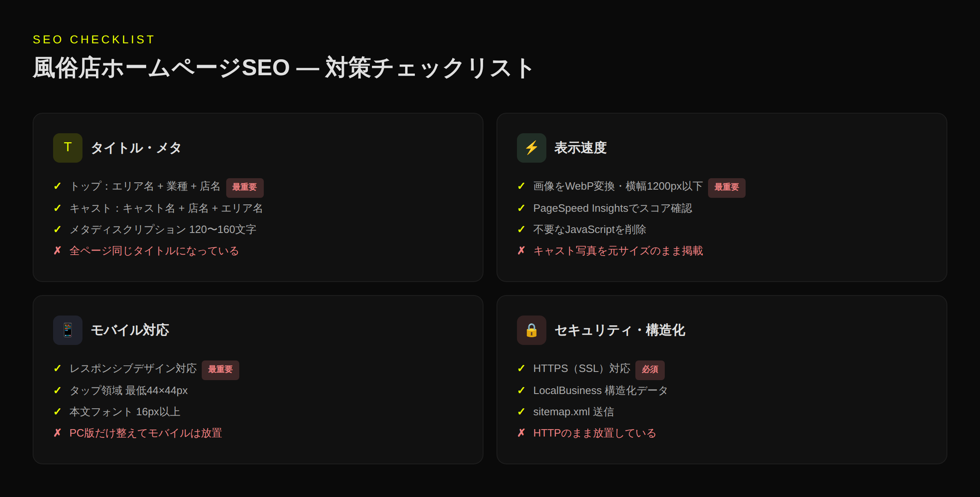This screenshot has width=980, height=497.
Task: Click the red ✗ beside PC版だけ整えてモバイルは放置
Action: (57, 433)
